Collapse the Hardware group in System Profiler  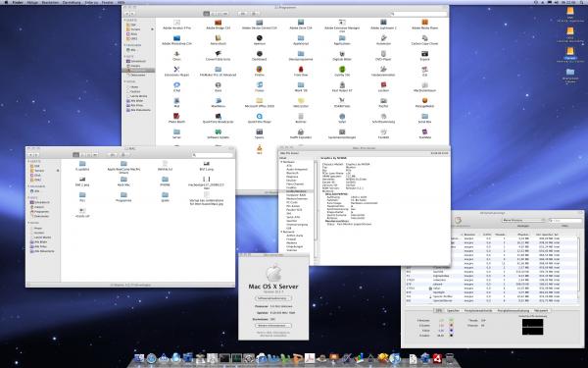click(281, 162)
